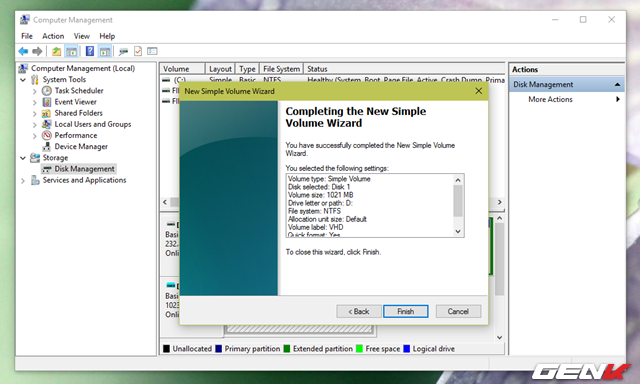
Task: Click the Forward arrow toolbar icon
Action: point(37,51)
